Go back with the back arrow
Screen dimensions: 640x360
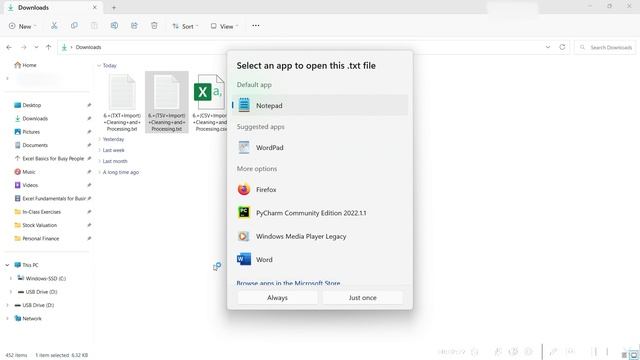click(x=9, y=47)
